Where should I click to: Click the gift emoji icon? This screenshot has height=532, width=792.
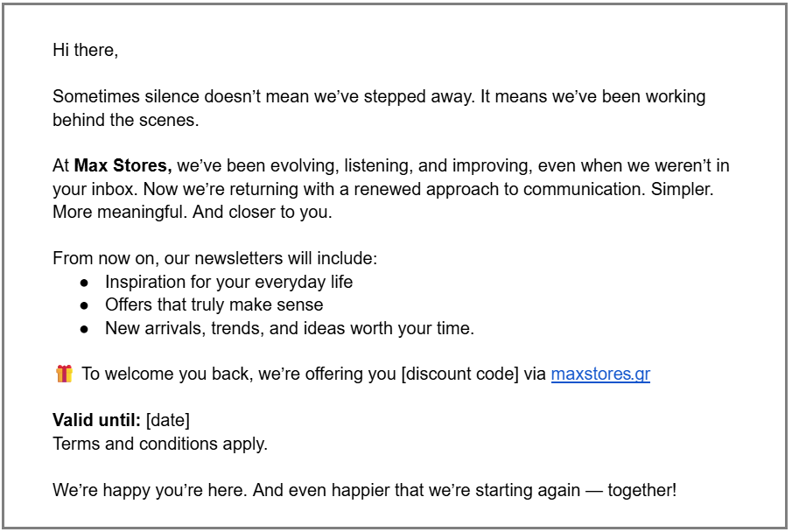click(64, 374)
